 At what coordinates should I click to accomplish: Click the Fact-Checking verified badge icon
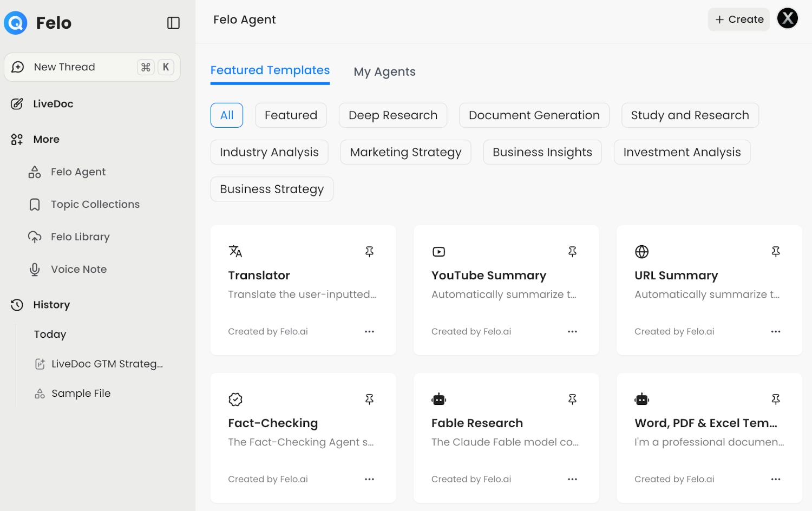tap(235, 399)
